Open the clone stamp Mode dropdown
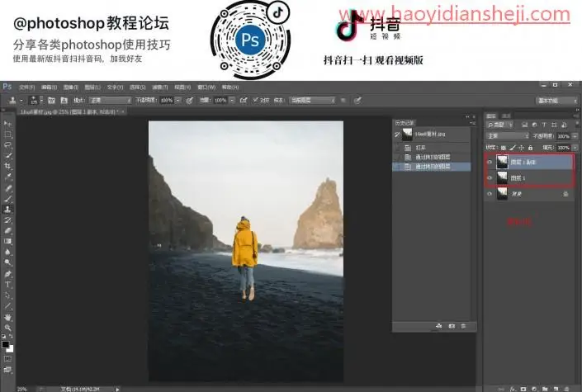This screenshot has width=582, height=392. (111, 100)
